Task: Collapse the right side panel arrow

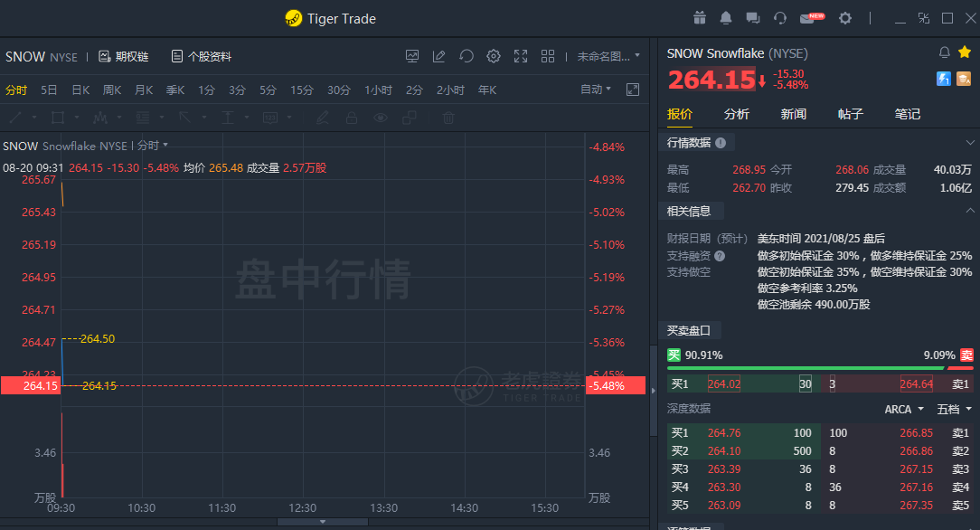Action: coord(654,391)
